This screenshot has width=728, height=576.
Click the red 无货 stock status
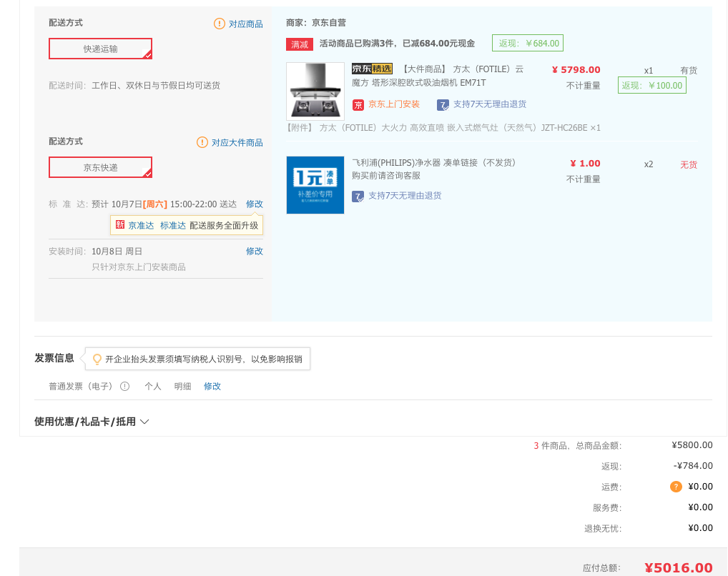pos(689,164)
